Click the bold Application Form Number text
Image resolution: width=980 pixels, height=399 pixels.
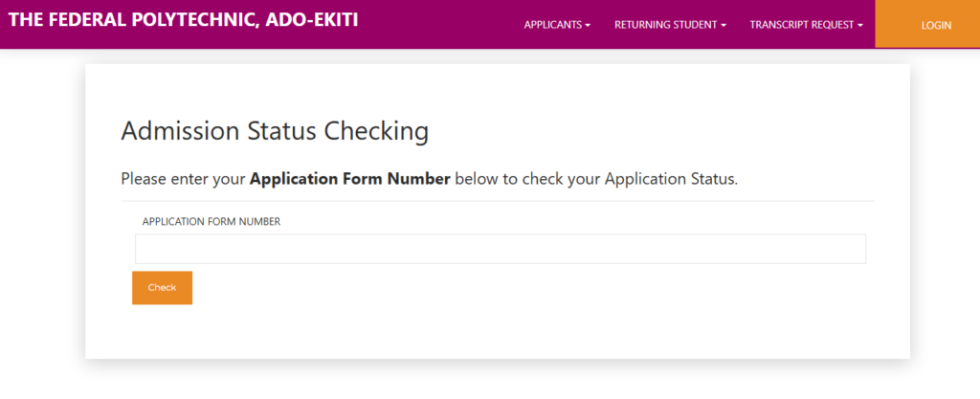point(349,179)
